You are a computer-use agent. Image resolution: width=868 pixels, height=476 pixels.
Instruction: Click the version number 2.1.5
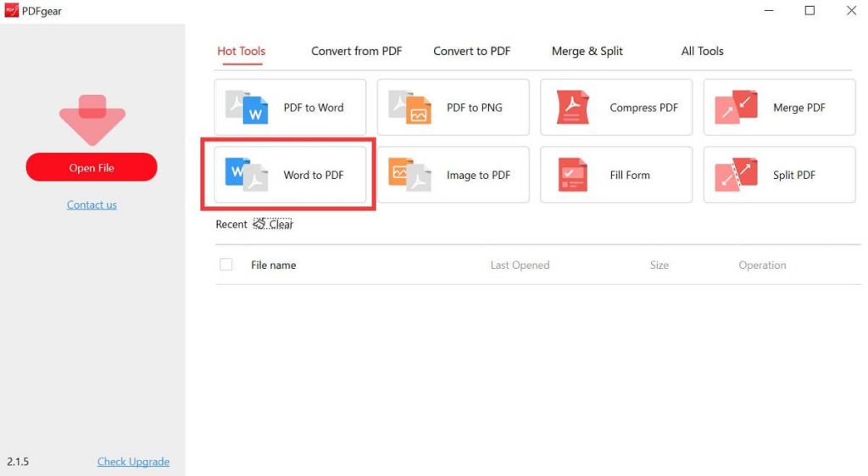tap(18, 462)
